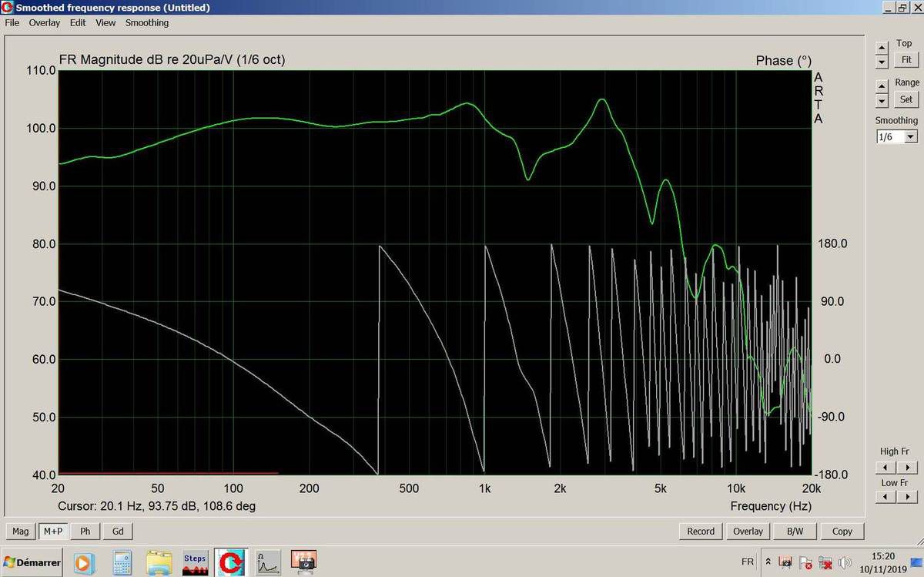Open the File Explorer taskbar icon
The image size is (924, 577).
[159, 562]
